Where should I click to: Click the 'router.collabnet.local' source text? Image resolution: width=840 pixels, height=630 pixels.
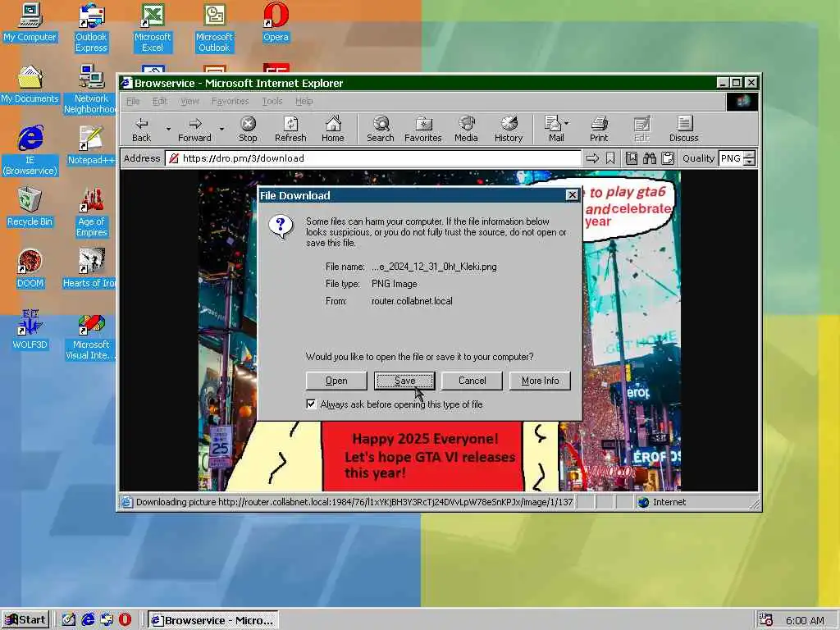pos(412,301)
